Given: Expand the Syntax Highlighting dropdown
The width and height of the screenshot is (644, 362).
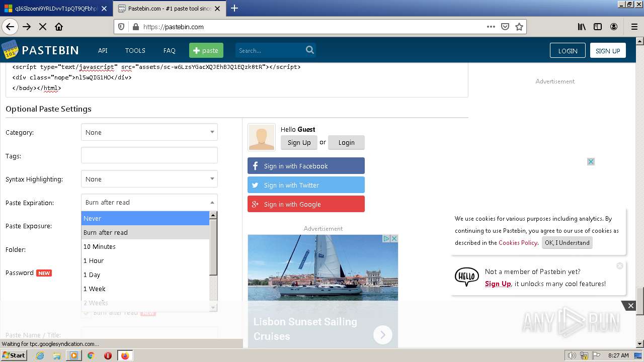Looking at the screenshot, I should (149, 179).
